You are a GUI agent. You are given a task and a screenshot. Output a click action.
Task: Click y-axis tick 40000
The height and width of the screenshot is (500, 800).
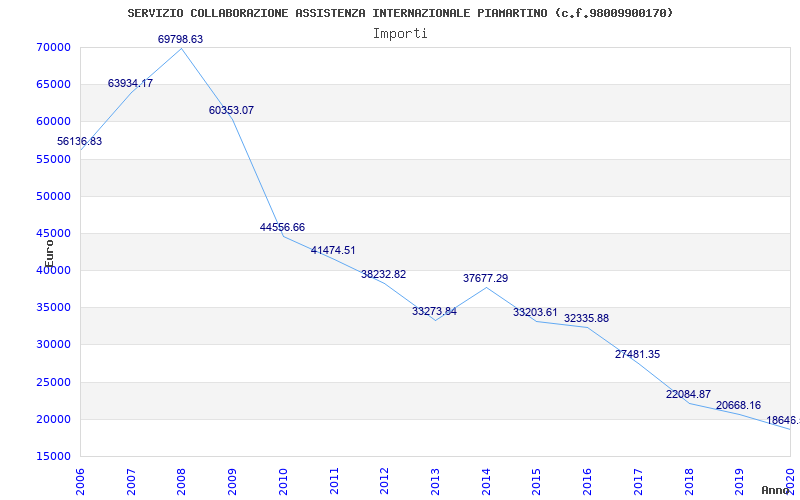click(53, 270)
